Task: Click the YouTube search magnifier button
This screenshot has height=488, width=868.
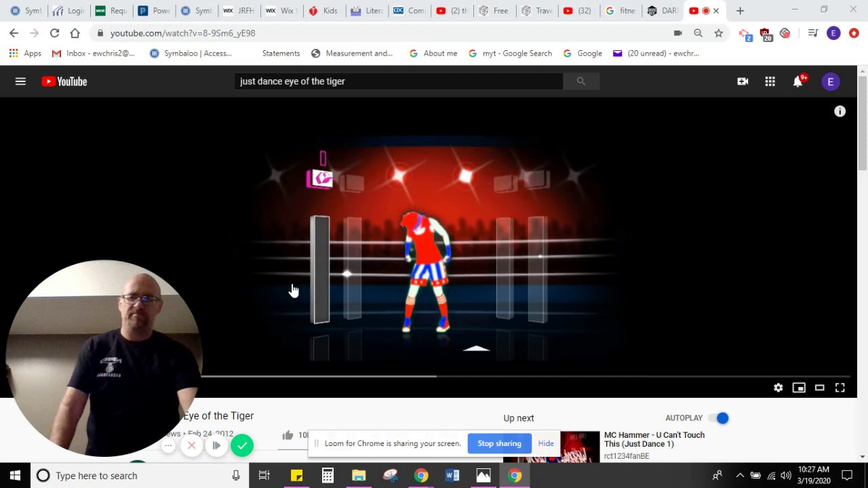Action: pyautogui.click(x=580, y=81)
